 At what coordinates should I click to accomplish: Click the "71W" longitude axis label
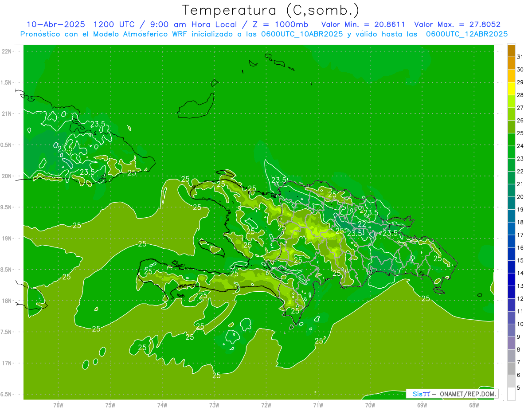318,405
